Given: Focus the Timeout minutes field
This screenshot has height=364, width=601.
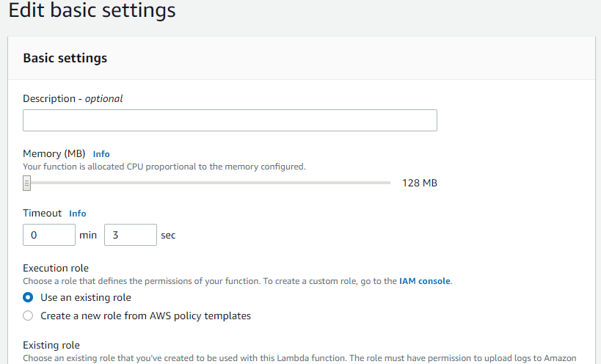Looking at the screenshot, I should pos(49,235).
